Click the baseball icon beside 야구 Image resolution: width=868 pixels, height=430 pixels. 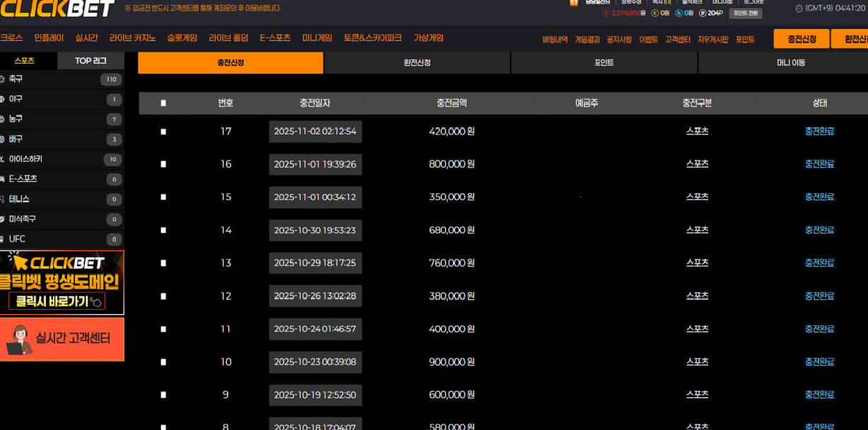pyautogui.click(x=2, y=99)
